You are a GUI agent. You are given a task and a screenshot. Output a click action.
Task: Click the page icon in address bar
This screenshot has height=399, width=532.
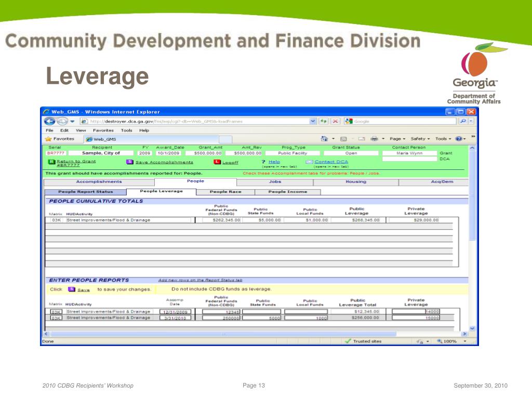coord(85,122)
